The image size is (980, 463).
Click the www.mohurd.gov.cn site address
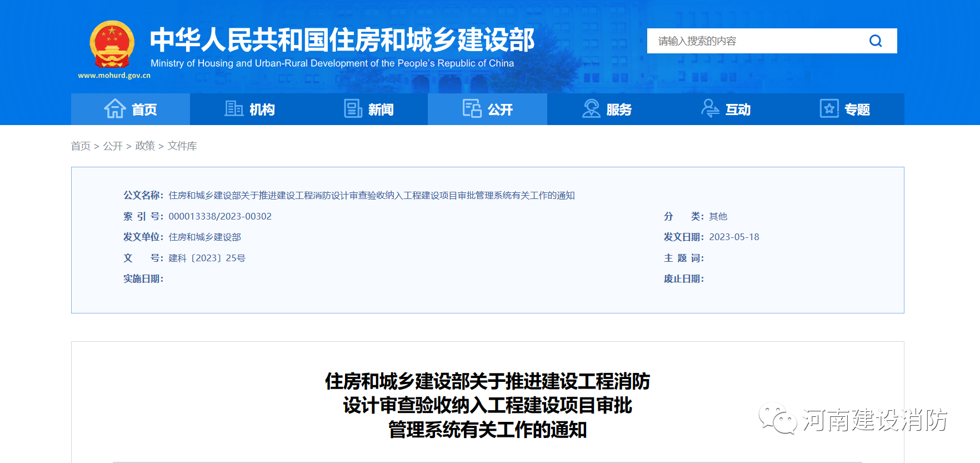tap(114, 76)
